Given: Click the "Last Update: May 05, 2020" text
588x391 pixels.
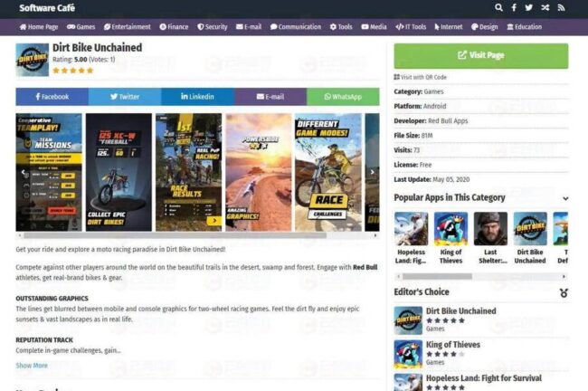Looking at the screenshot, I should (x=432, y=179).
